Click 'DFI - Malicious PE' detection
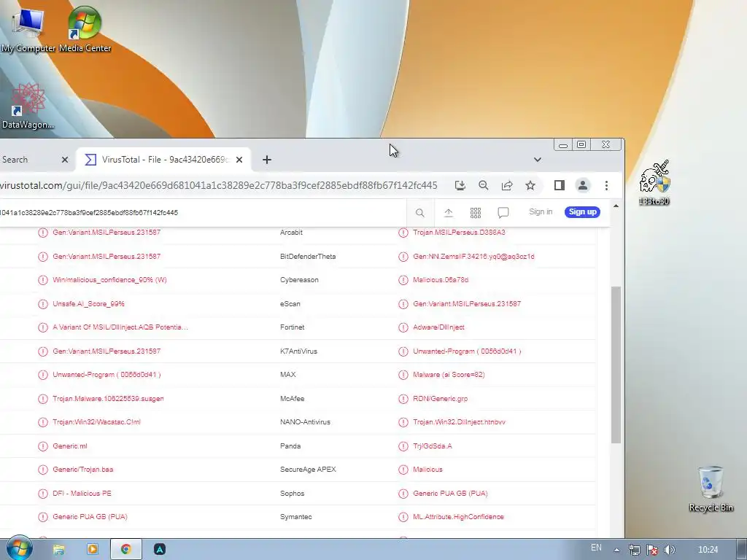This screenshot has height=560, width=747. (82, 494)
